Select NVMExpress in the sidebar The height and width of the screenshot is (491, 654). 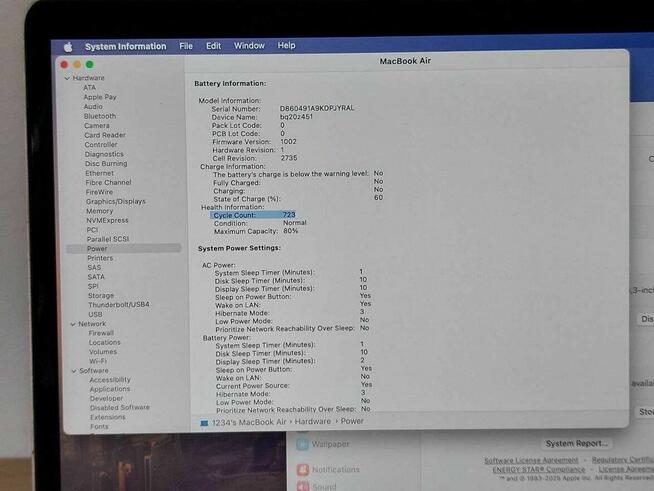click(x=107, y=220)
